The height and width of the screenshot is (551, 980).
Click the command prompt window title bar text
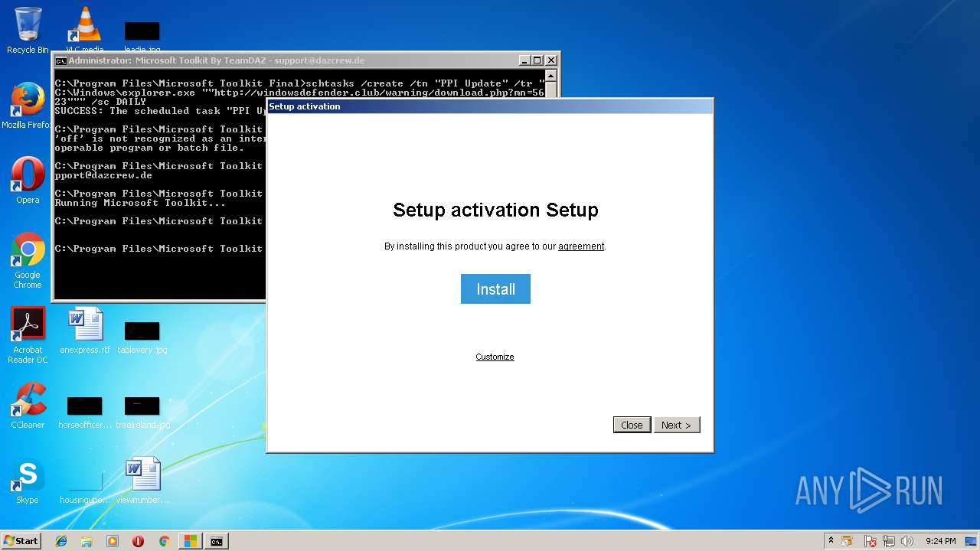[x=217, y=60]
